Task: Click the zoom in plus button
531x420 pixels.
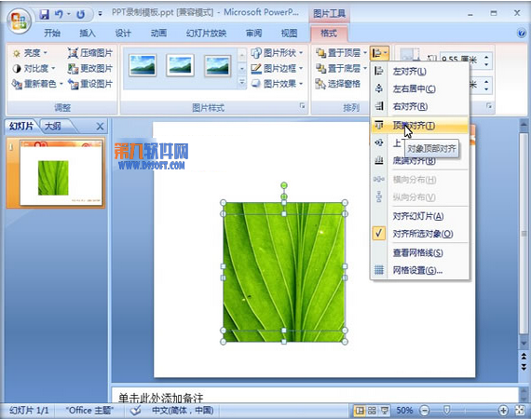Action: click(x=503, y=411)
